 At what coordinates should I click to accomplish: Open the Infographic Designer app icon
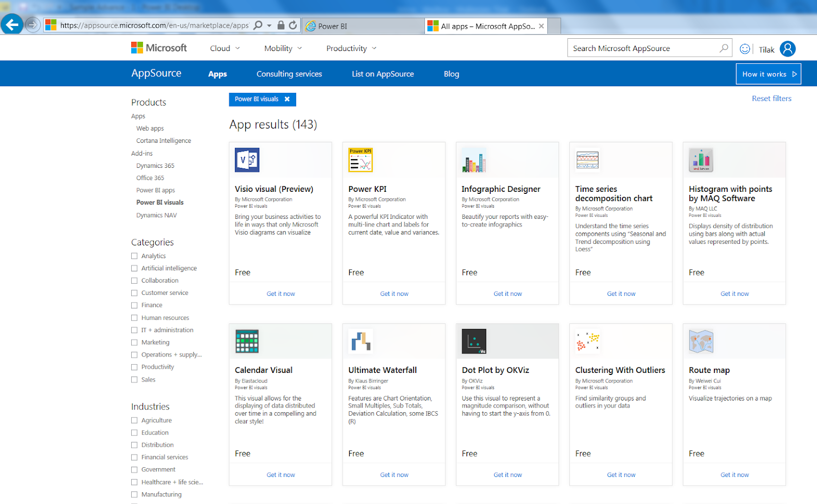474,160
